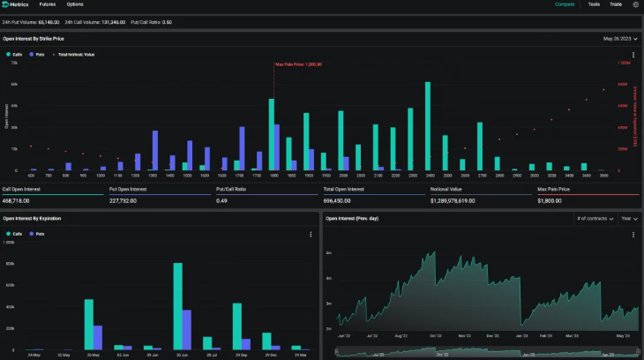Open expiration chart three-dot menu
The image size is (644, 360).
click(311, 234)
